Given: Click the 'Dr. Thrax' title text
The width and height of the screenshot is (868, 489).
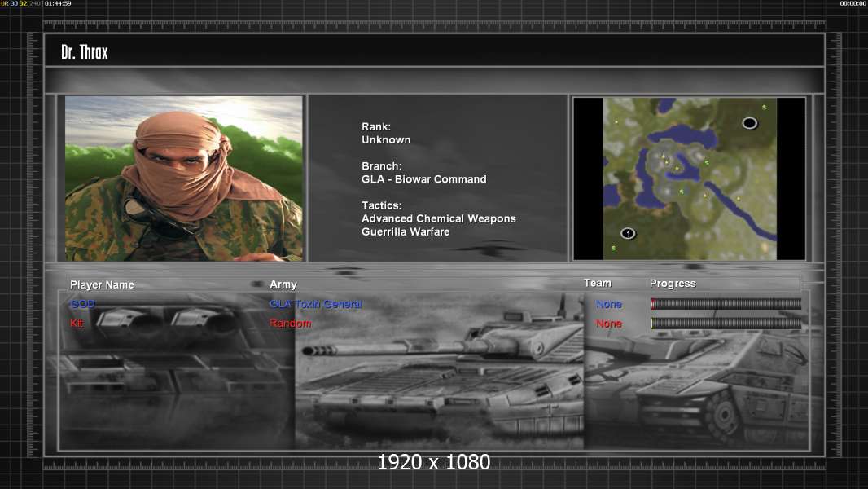Looking at the screenshot, I should (x=85, y=52).
